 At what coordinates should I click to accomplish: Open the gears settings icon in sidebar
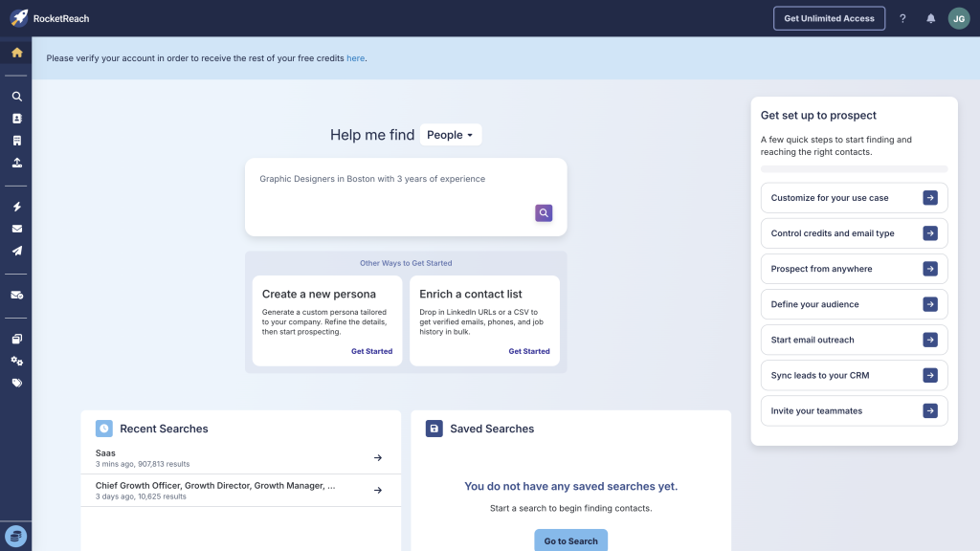point(17,361)
